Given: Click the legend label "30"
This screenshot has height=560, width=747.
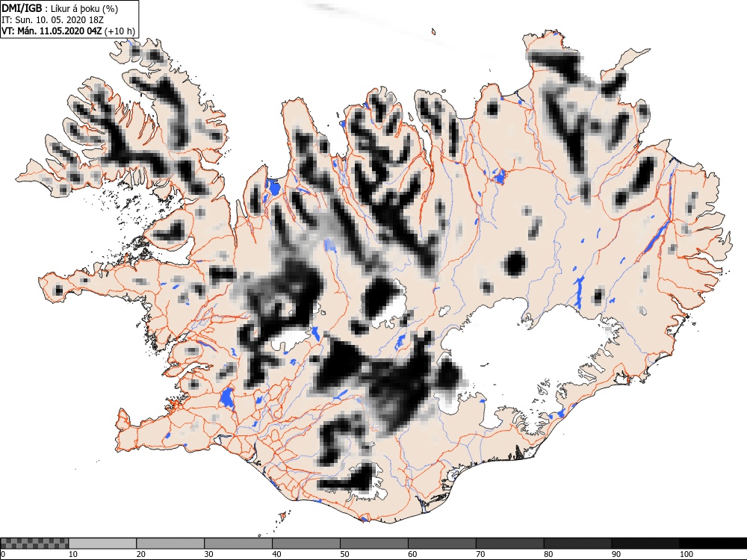Looking at the screenshot, I should [208, 554].
